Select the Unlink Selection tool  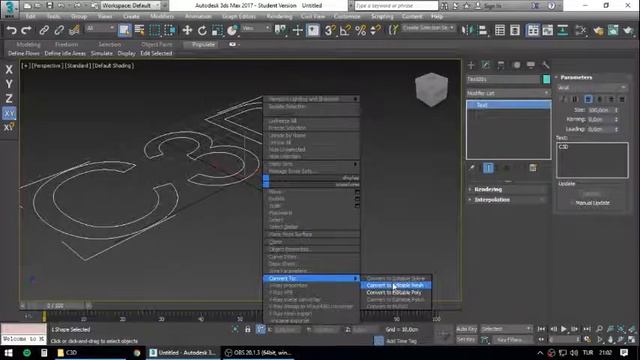59,30
